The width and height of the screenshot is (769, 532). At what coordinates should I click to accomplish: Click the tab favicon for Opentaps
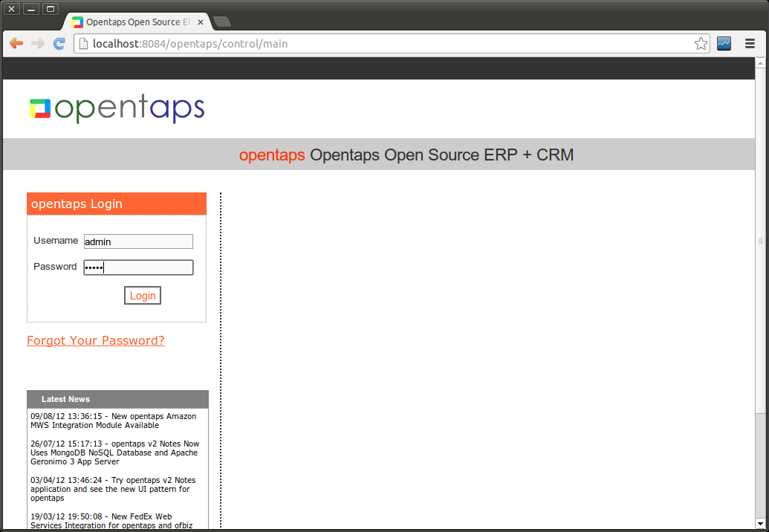pyautogui.click(x=77, y=22)
